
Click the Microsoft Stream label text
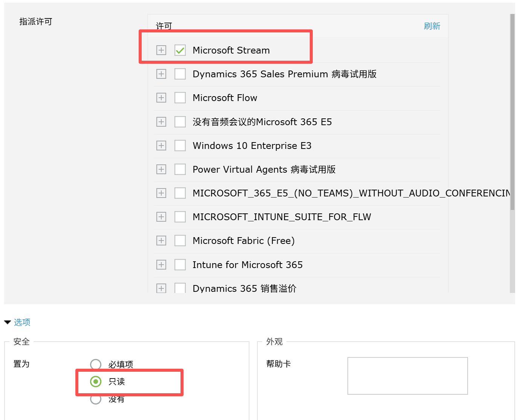click(x=231, y=50)
